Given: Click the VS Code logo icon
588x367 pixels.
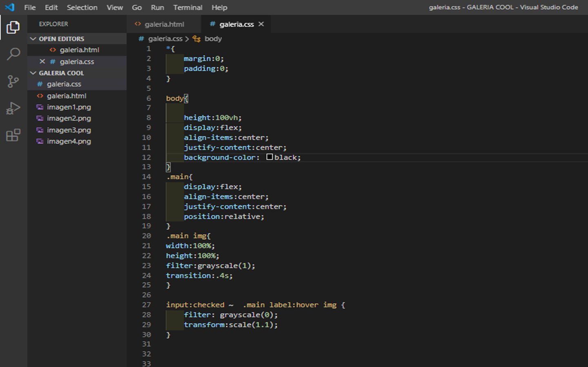Looking at the screenshot, I should [9, 7].
